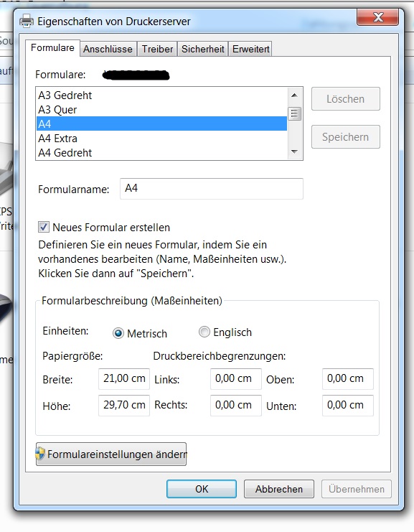Viewport: 414px width, 532px height.
Task: Click the Oben margin field
Action: (348, 378)
